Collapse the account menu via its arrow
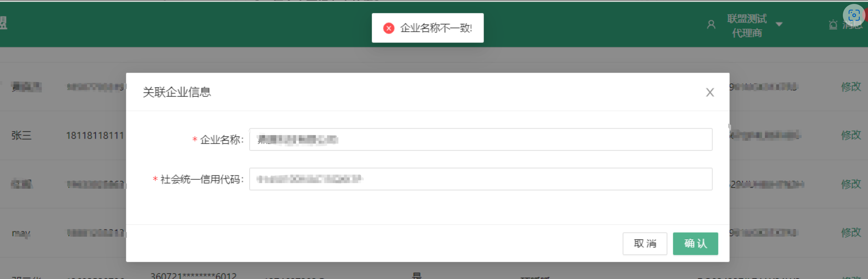The image size is (868, 279). (x=779, y=24)
